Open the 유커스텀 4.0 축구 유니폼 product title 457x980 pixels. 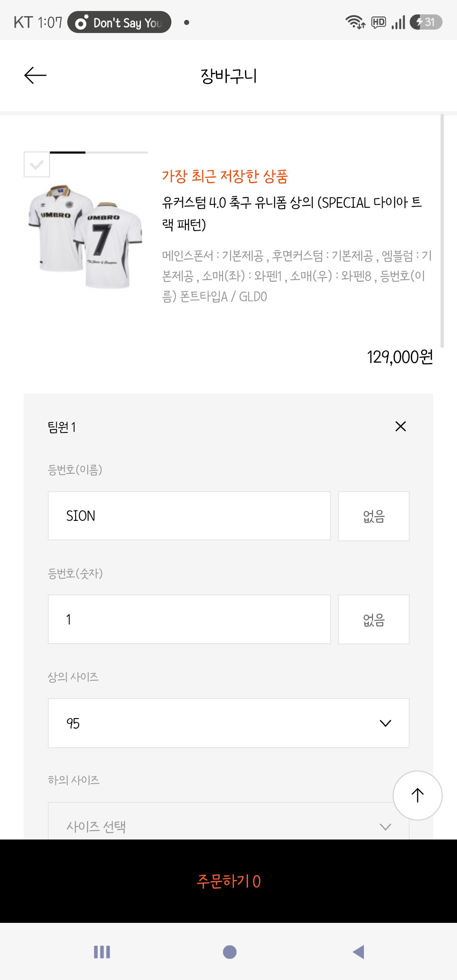tap(292, 214)
